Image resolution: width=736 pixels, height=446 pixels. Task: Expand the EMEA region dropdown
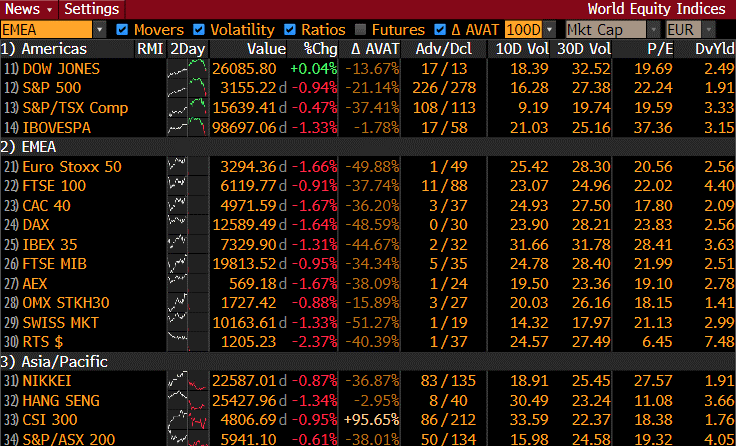99,30
